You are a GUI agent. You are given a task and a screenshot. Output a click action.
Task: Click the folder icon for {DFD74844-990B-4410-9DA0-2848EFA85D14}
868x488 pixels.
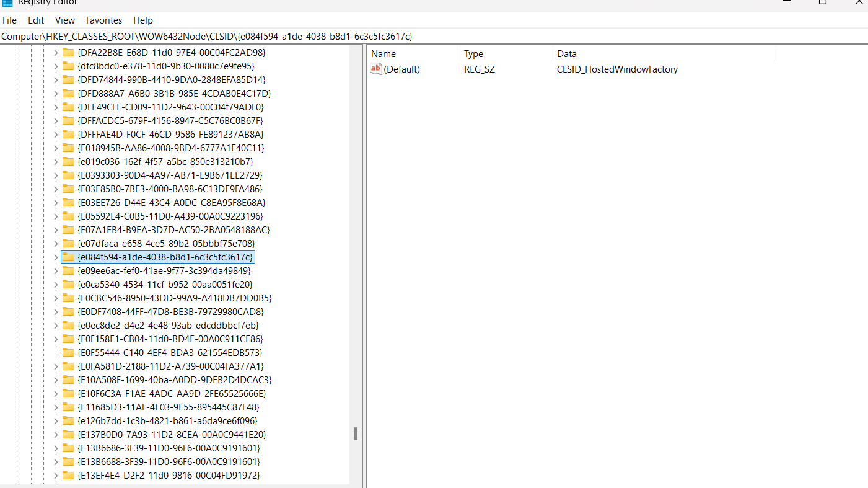pos(68,79)
